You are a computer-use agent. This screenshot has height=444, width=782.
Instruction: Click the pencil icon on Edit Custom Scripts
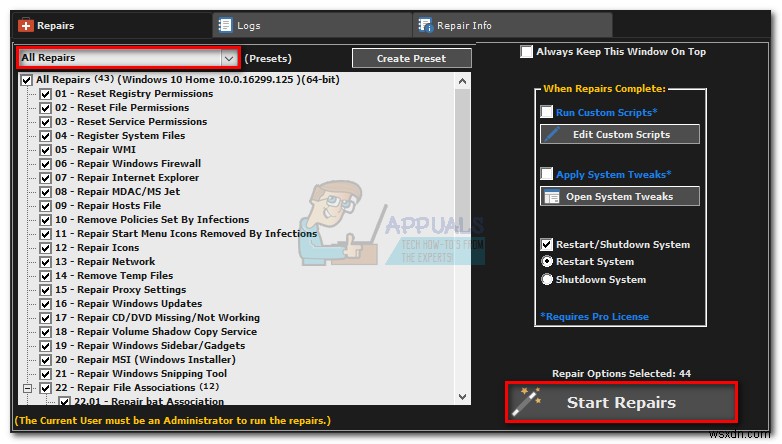click(552, 134)
